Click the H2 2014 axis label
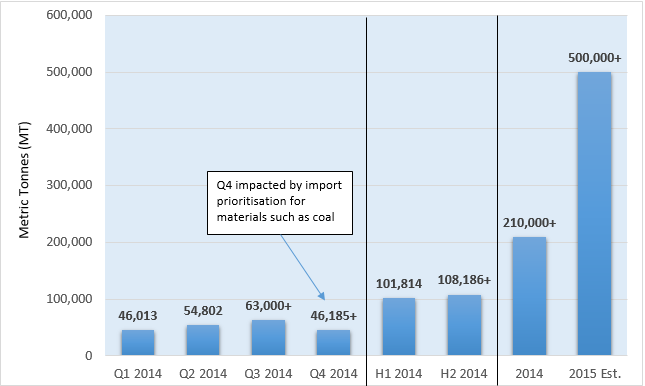 pyautogui.click(x=464, y=374)
